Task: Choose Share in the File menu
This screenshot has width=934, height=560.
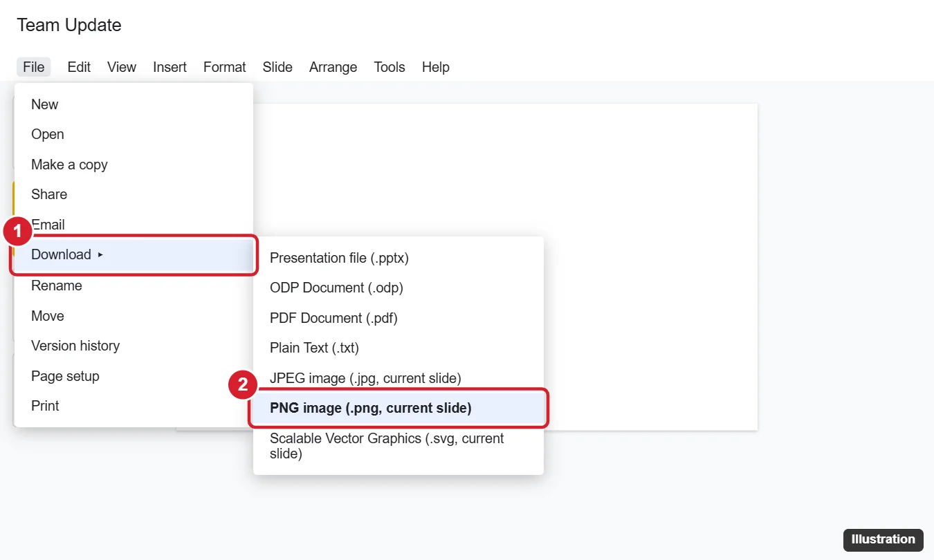Action: [x=134, y=194]
